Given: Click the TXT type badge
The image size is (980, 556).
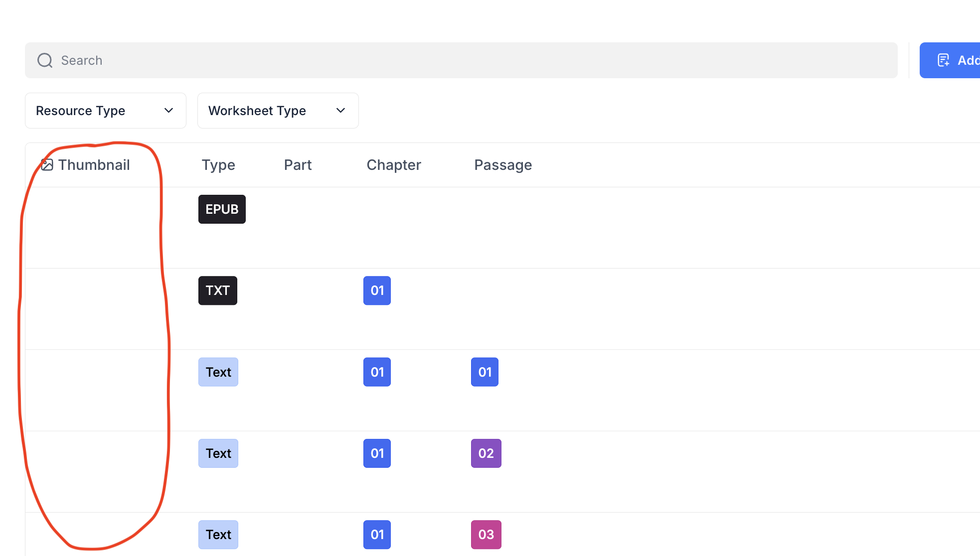Looking at the screenshot, I should pos(218,290).
